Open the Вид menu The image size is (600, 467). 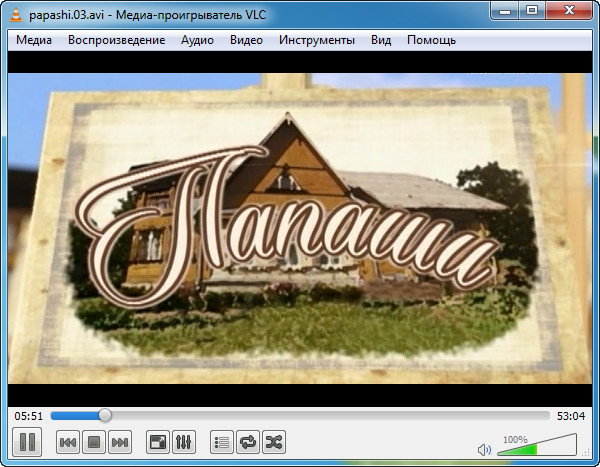381,40
